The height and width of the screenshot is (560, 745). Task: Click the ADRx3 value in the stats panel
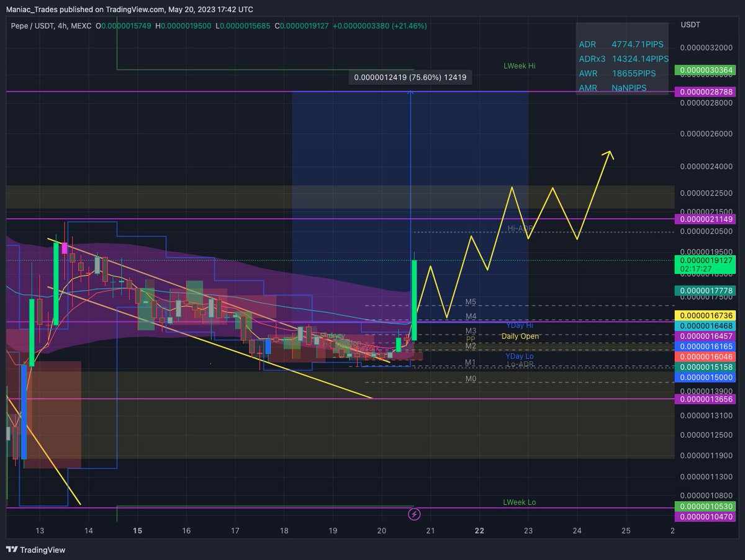pos(641,58)
